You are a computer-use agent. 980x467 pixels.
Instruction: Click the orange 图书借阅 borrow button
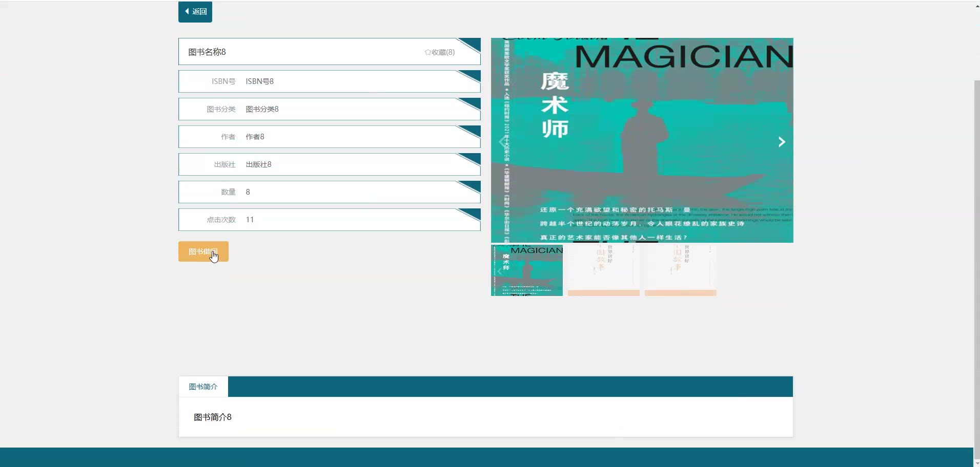(203, 251)
